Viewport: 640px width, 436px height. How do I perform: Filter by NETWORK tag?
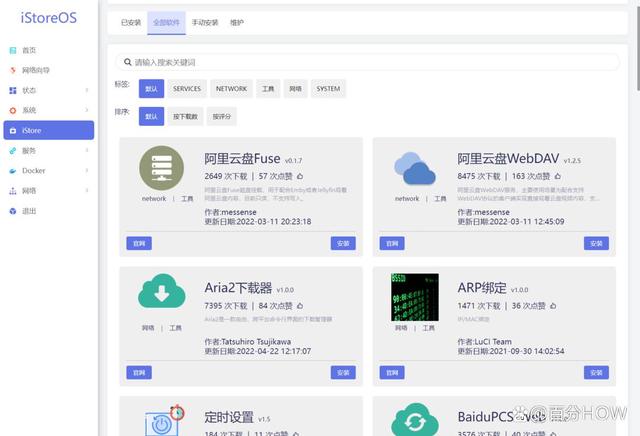(231, 89)
